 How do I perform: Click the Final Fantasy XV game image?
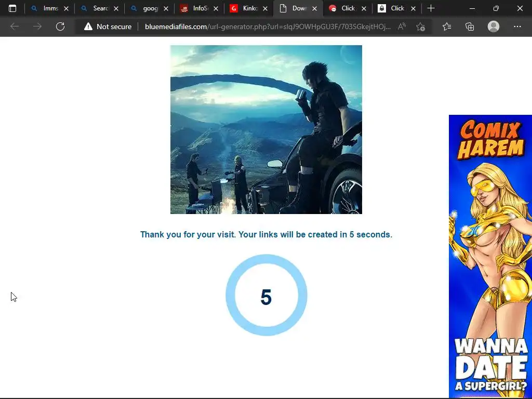point(266,129)
